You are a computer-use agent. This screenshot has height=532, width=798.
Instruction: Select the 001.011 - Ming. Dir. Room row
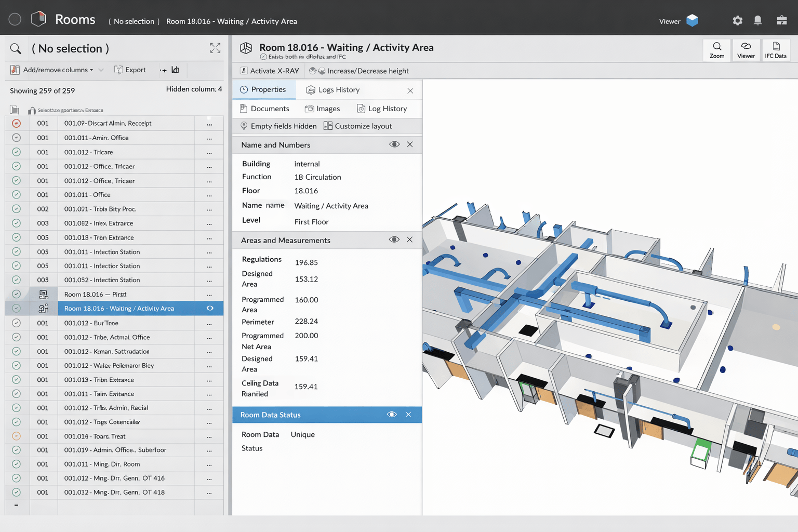[x=102, y=464]
